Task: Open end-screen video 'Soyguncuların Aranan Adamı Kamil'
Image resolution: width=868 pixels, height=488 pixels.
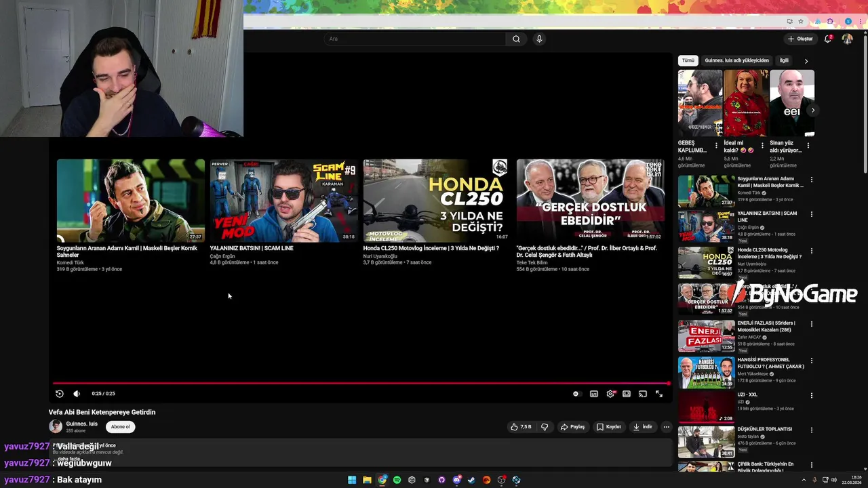Action: (131, 201)
